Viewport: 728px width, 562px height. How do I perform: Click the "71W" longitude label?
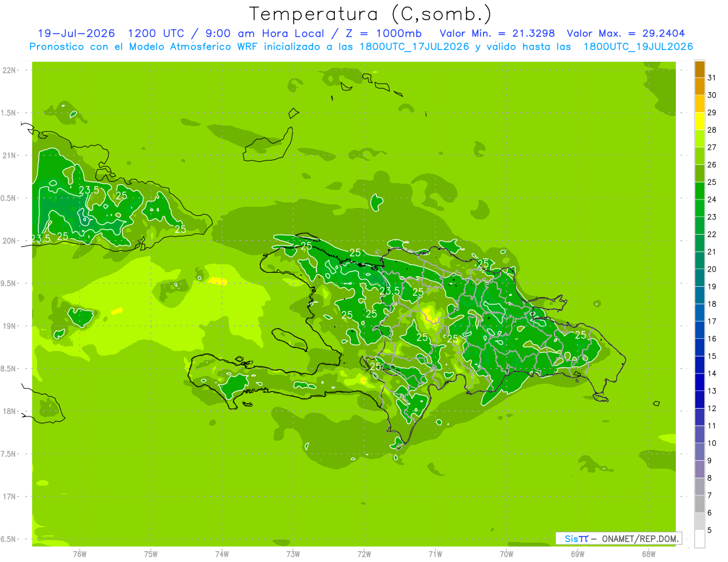(x=435, y=554)
